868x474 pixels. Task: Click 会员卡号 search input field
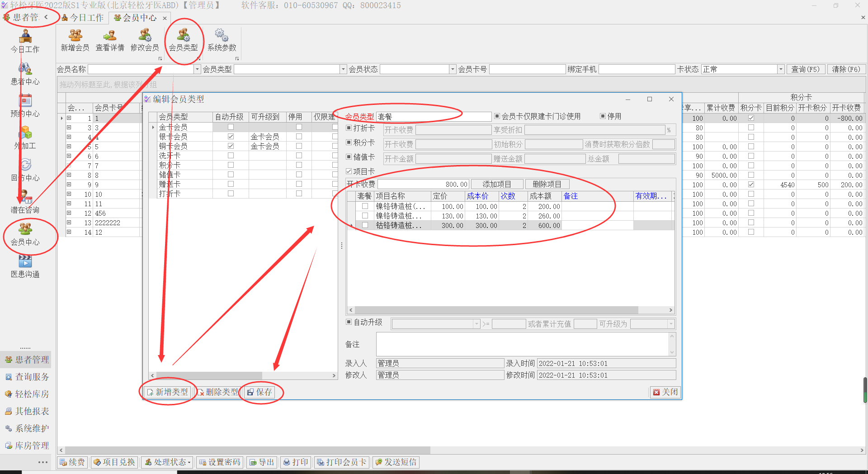pos(527,69)
